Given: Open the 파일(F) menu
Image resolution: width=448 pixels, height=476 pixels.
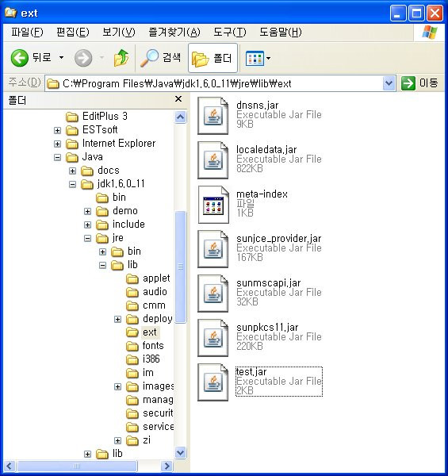Looking at the screenshot, I should tap(27, 33).
